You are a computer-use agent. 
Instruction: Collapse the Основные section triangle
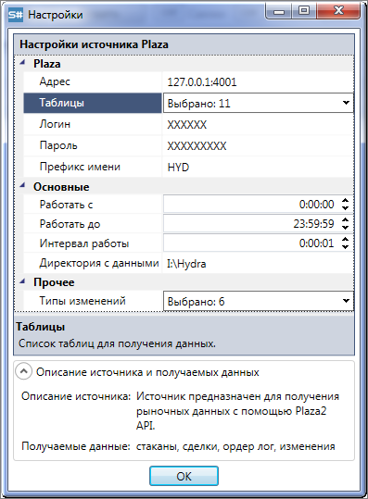(x=22, y=186)
